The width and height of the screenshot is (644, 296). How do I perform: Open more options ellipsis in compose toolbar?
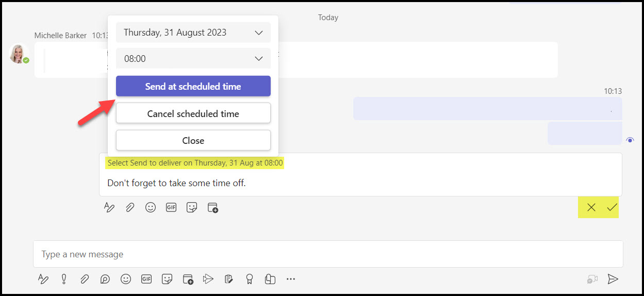click(x=291, y=279)
